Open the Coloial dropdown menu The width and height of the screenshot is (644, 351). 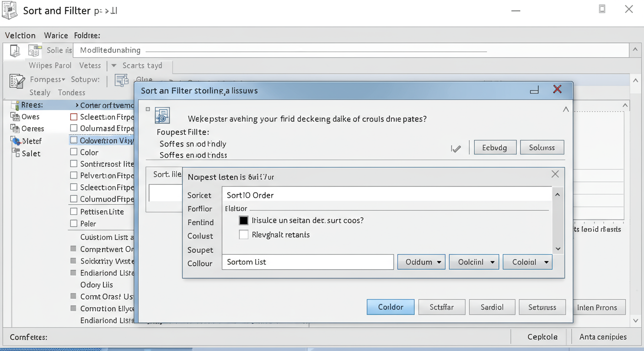[x=527, y=262]
